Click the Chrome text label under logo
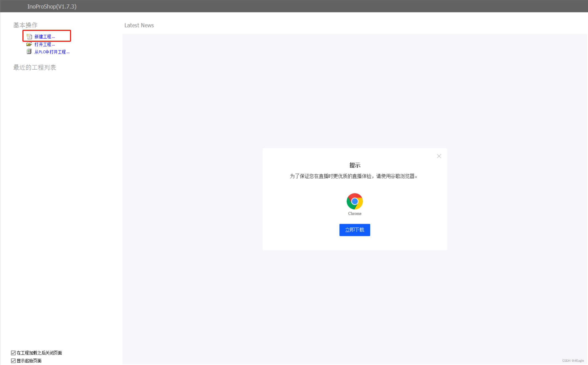Image resolution: width=588 pixels, height=365 pixels. pos(355,213)
